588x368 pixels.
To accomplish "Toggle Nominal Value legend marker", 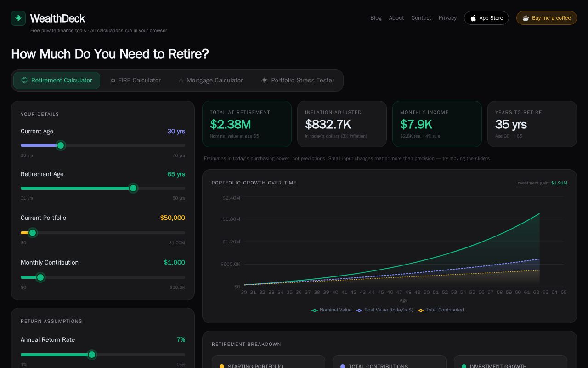I will click(315, 310).
